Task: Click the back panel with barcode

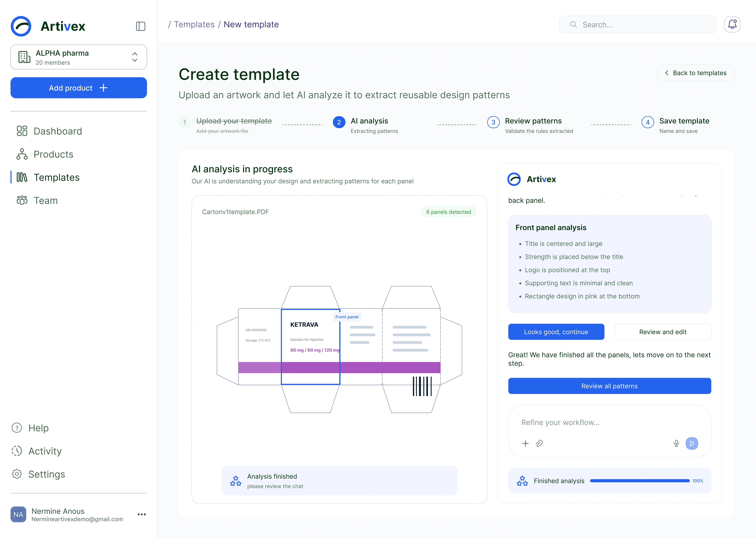Action: coord(411,347)
